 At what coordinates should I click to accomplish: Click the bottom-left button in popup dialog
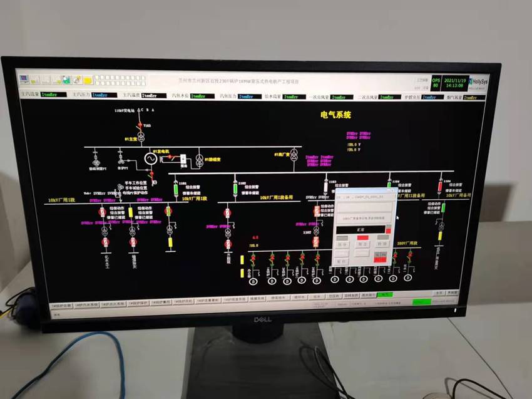pos(341,261)
